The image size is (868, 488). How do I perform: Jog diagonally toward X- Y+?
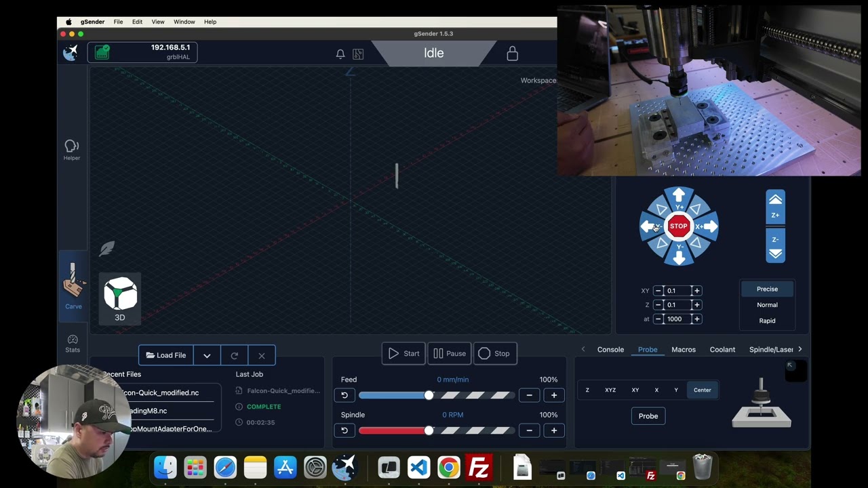point(662,209)
